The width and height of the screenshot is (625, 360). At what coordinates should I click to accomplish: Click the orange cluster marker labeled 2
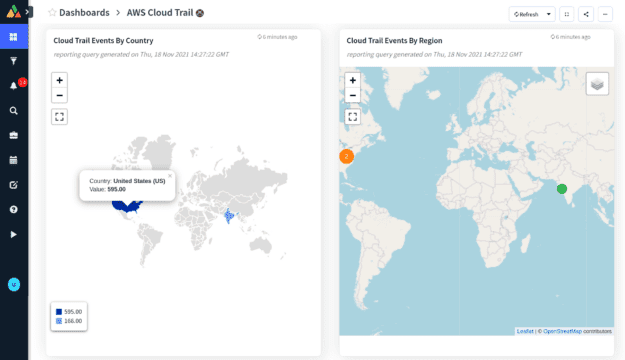click(x=346, y=156)
